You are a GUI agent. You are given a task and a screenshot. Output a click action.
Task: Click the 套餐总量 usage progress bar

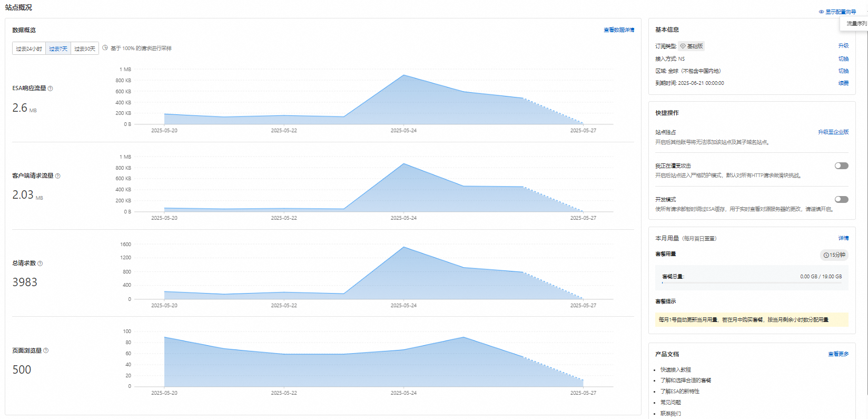pos(752,283)
